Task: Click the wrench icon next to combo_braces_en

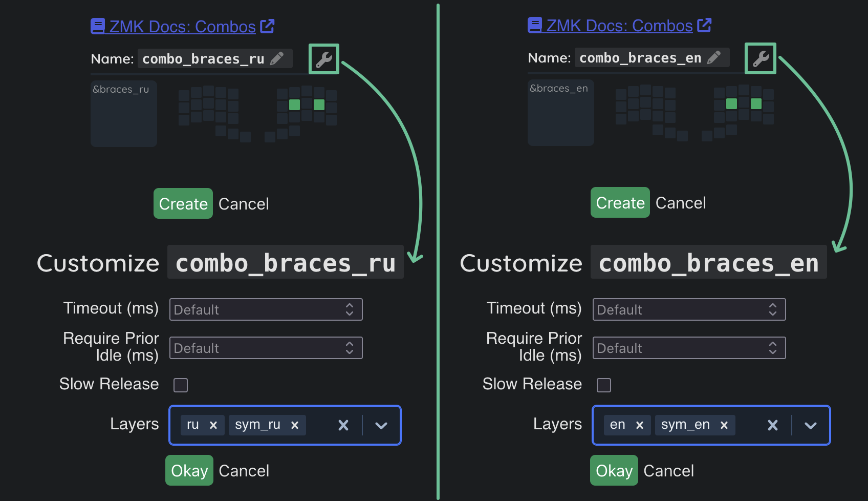Action: [x=761, y=58]
